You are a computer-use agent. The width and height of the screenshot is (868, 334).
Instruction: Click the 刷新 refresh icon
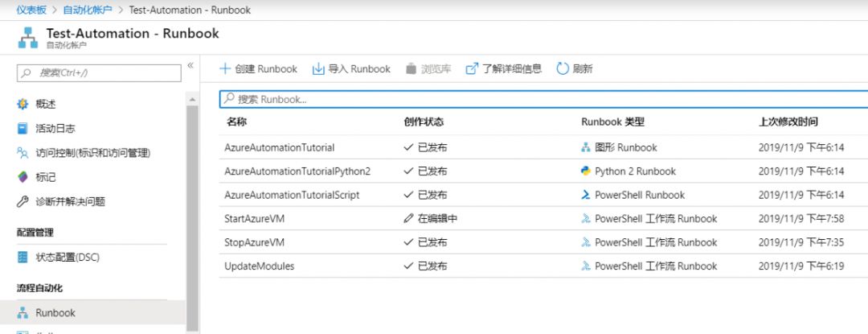pyautogui.click(x=563, y=68)
